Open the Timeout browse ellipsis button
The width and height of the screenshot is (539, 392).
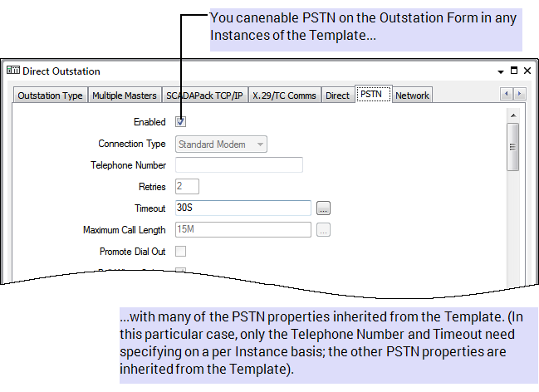pos(324,208)
